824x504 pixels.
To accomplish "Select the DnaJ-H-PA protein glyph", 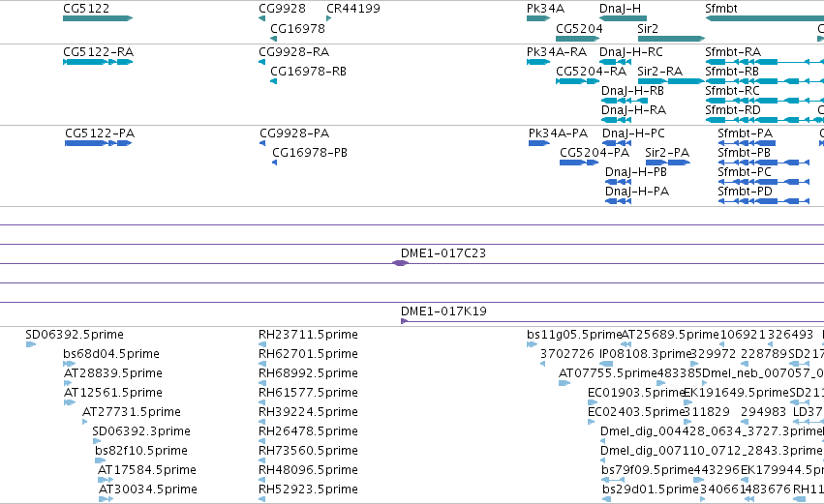I will tap(618, 201).
